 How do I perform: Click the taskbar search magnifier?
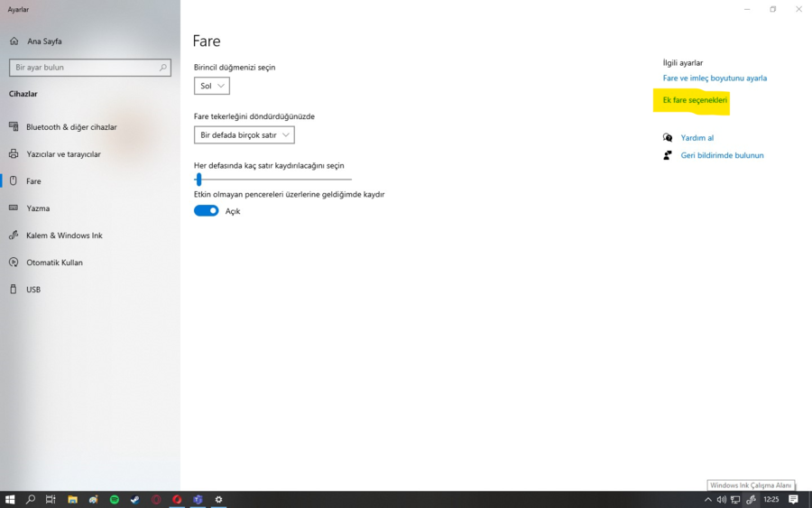(30, 500)
